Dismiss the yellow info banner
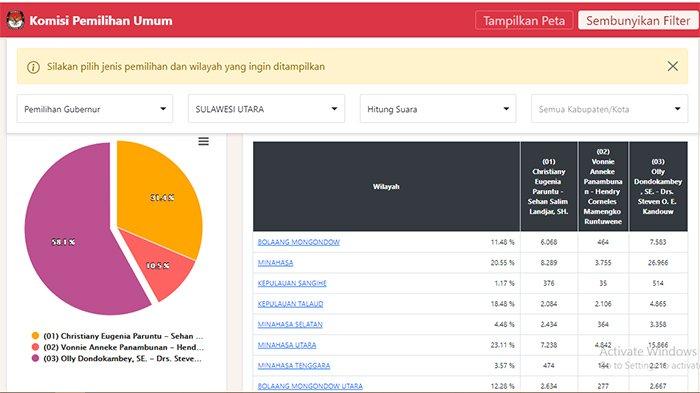 [x=672, y=67]
